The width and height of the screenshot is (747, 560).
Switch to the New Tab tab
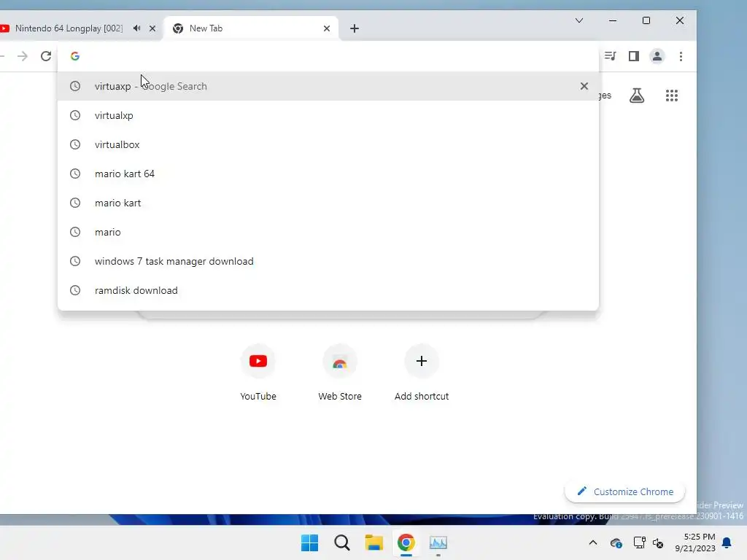[x=251, y=28]
